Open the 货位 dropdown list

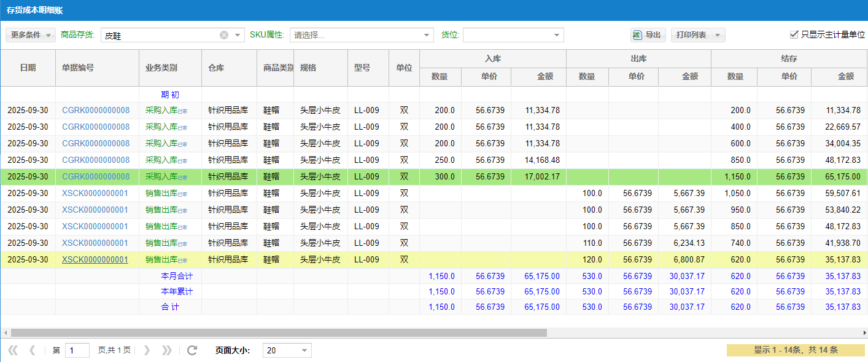click(x=557, y=35)
